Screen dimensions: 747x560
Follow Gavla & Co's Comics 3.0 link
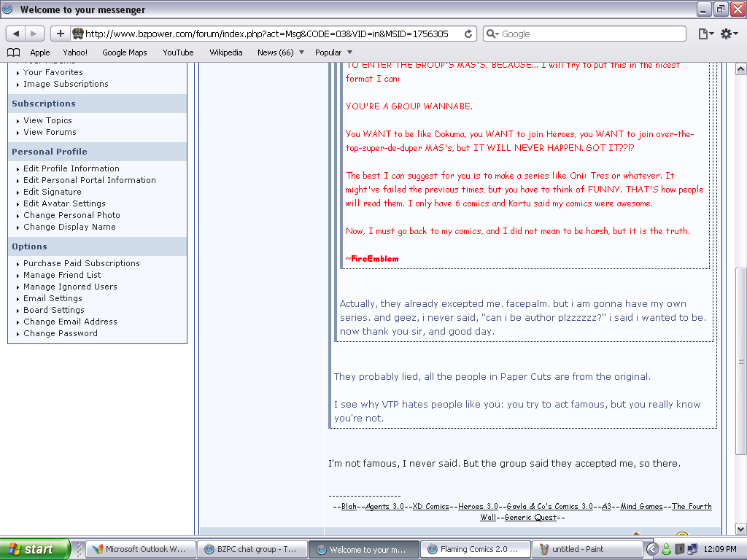[x=550, y=506]
